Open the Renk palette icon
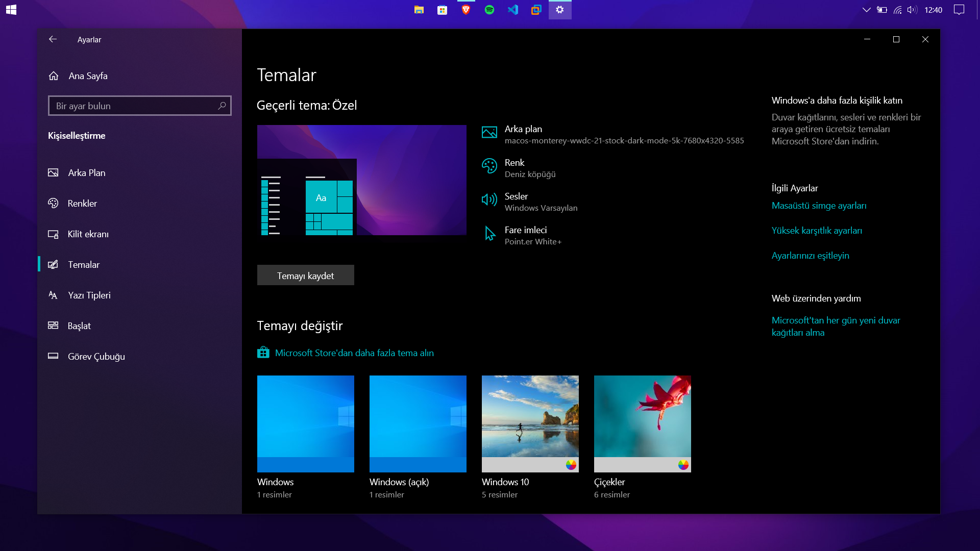The height and width of the screenshot is (551, 980). [x=489, y=166]
